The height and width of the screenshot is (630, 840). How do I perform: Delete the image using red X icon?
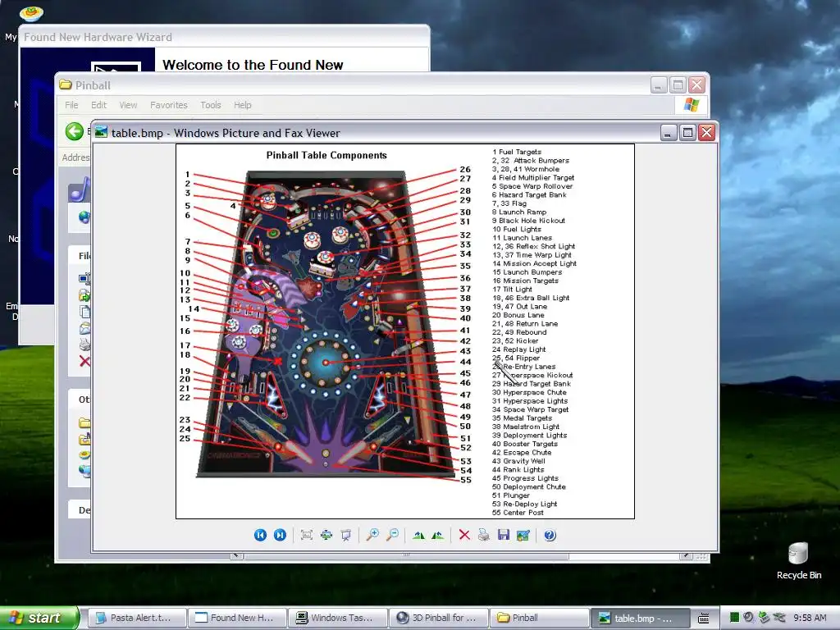tap(464, 535)
